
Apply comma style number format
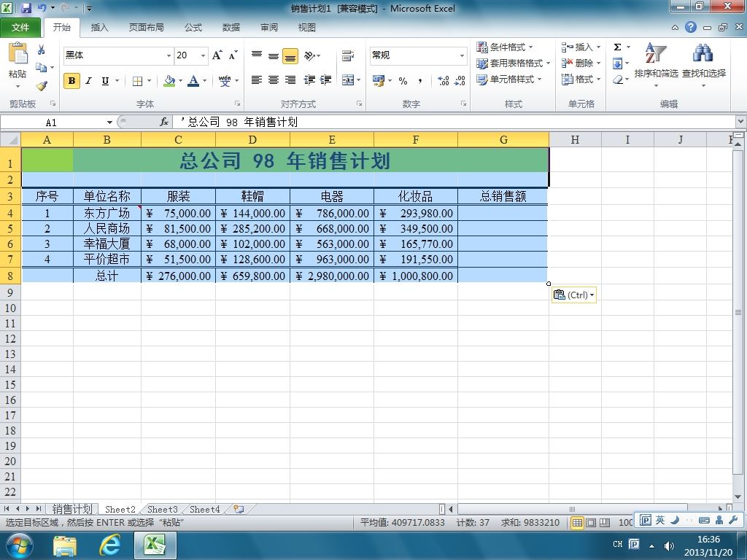click(x=419, y=81)
